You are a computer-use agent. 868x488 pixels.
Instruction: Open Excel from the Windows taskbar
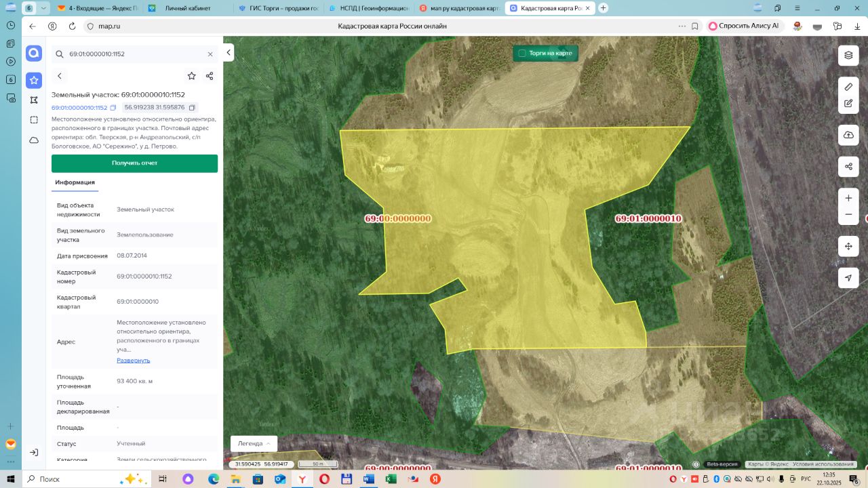391,479
